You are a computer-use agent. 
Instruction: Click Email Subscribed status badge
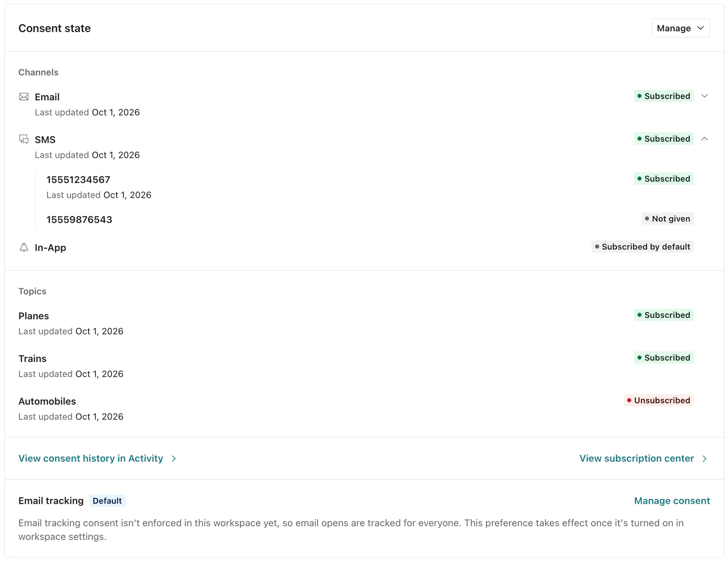tap(663, 96)
